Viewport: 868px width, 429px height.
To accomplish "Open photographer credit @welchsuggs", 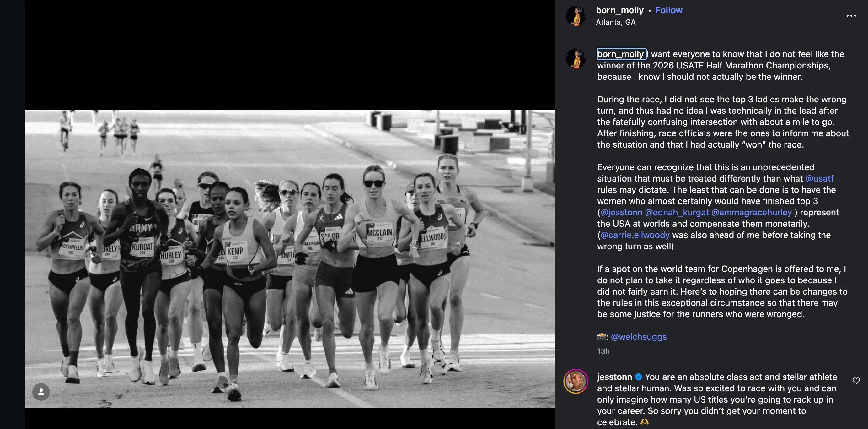I will click(x=639, y=337).
